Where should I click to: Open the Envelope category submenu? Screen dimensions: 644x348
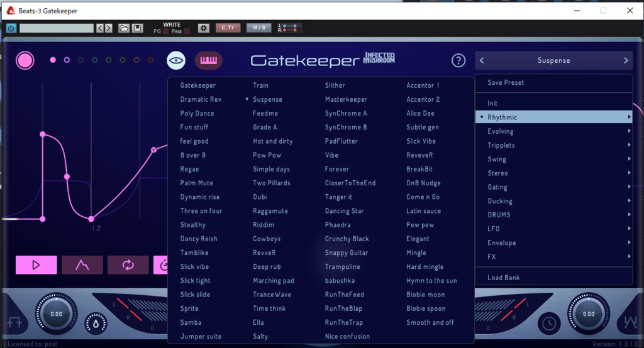(x=553, y=243)
